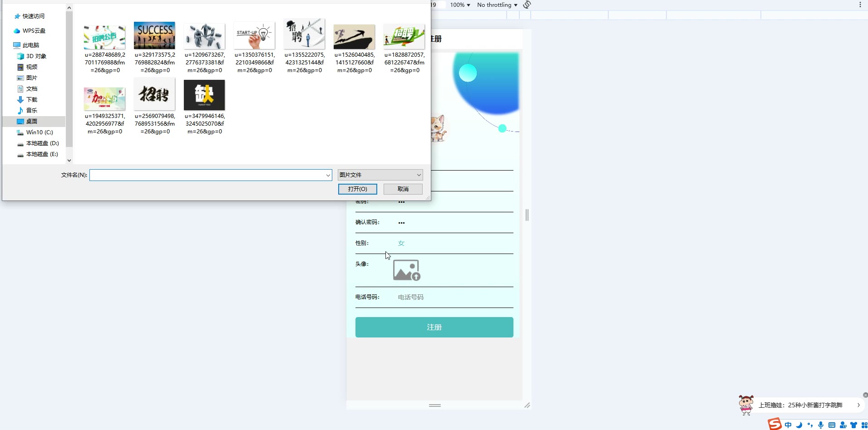Select the 此电脑 computer icon
The image size is (868, 430).
click(17, 45)
